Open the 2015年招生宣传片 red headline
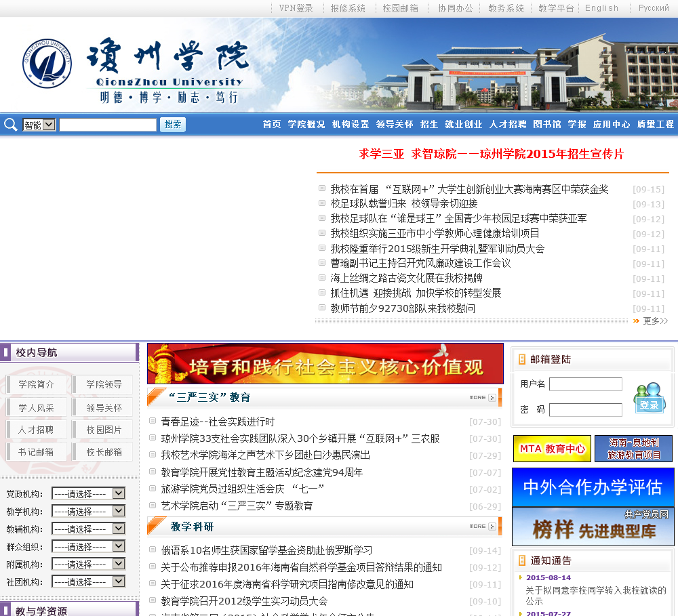This screenshot has width=678, height=616. [x=491, y=154]
